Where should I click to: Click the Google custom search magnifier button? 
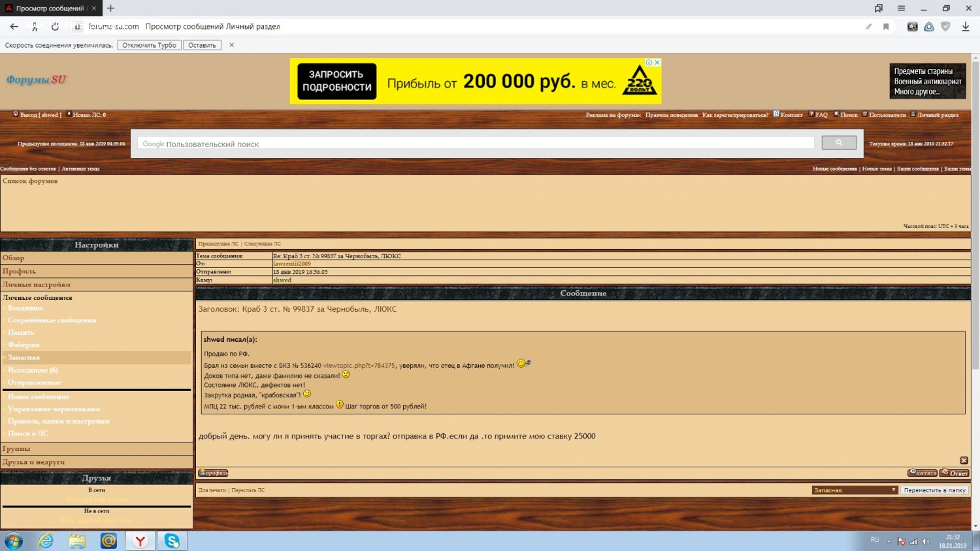839,143
